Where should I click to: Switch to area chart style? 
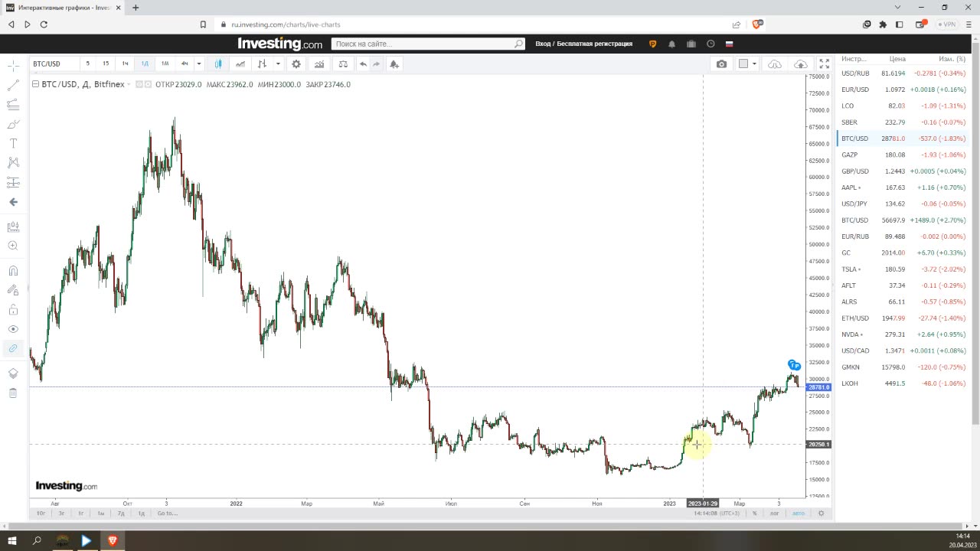point(241,64)
